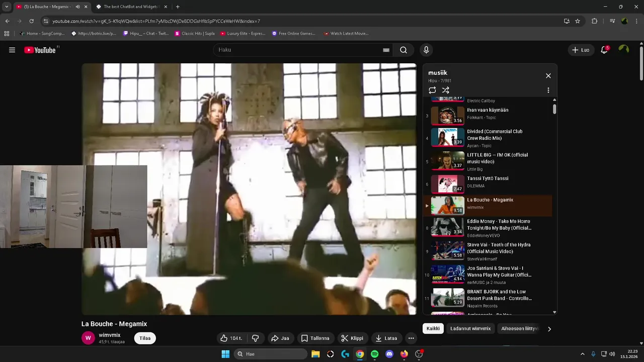Start voice search with the microphone

click(426, 50)
